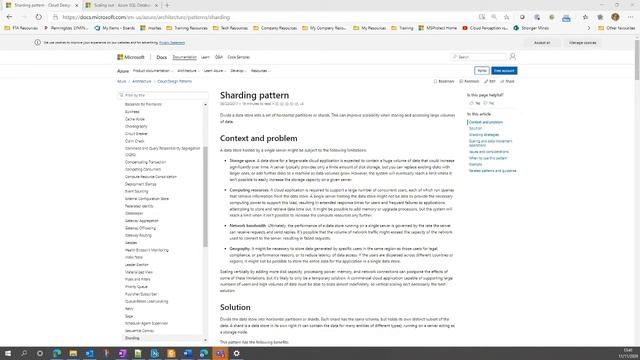Open the Cloud Design Patterns breadcrumb link
Image resolution: width=640 pixels, height=360 pixels.
click(x=174, y=81)
